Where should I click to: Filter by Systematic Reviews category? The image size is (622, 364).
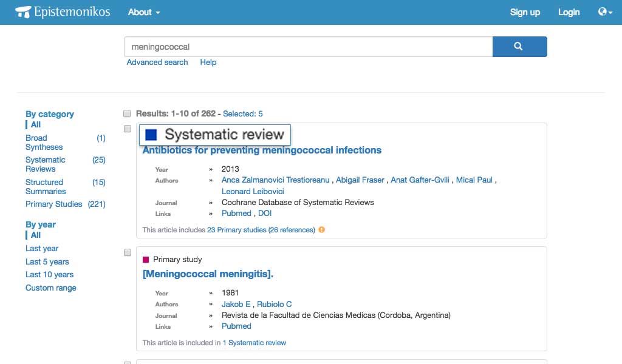point(45,164)
